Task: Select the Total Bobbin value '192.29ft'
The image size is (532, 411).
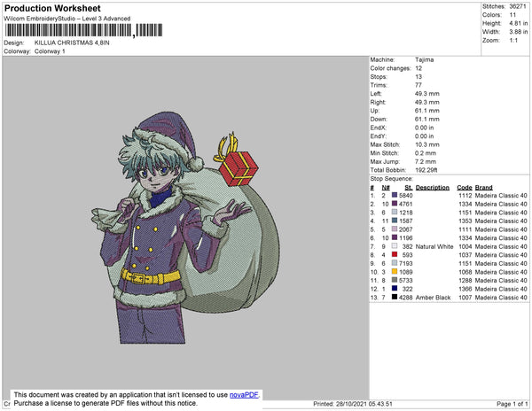Action: [x=426, y=170]
